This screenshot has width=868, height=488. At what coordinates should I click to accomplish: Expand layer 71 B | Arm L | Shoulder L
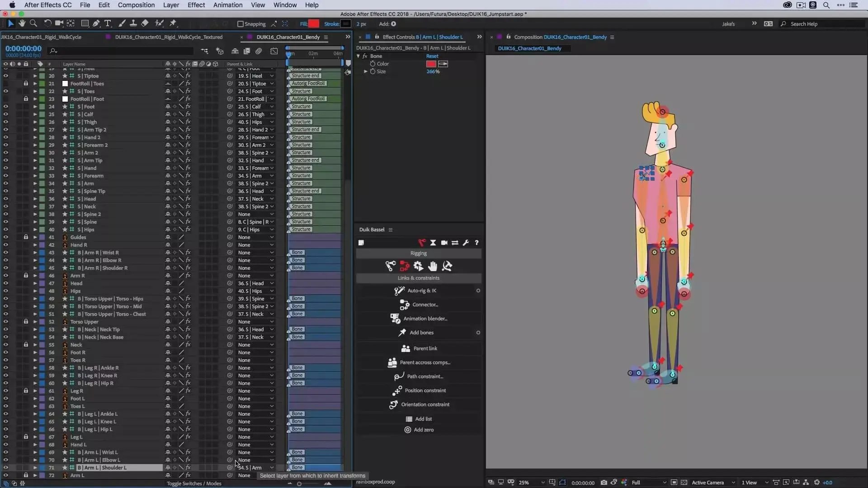35,468
